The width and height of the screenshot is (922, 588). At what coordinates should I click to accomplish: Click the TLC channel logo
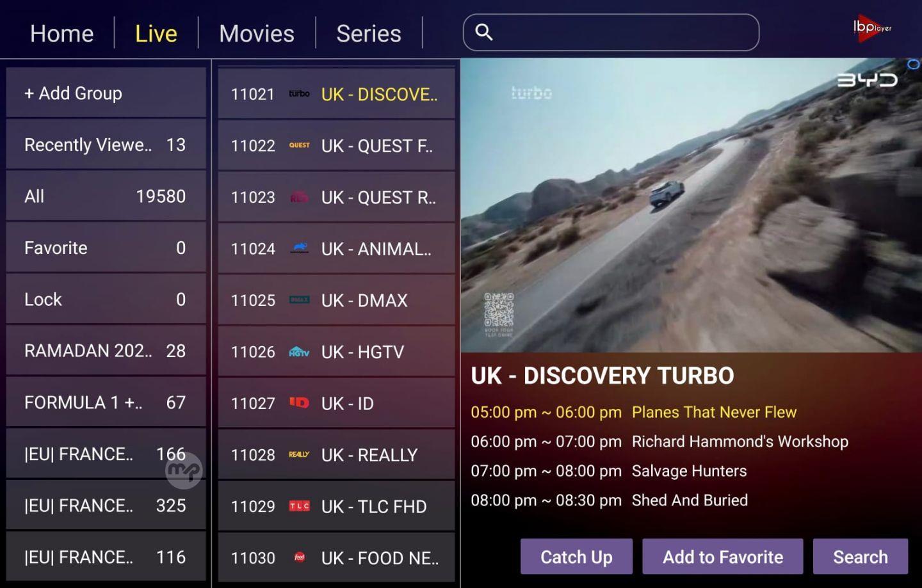pyautogui.click(x=299, y=506)
